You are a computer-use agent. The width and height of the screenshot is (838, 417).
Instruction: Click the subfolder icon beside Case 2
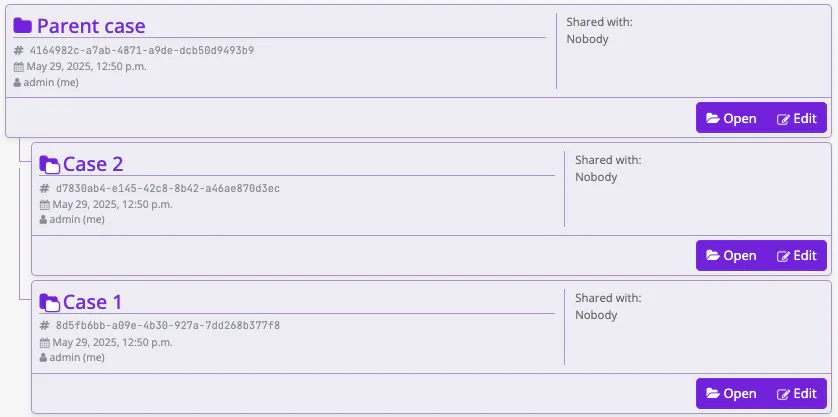(x=50, y=164)
